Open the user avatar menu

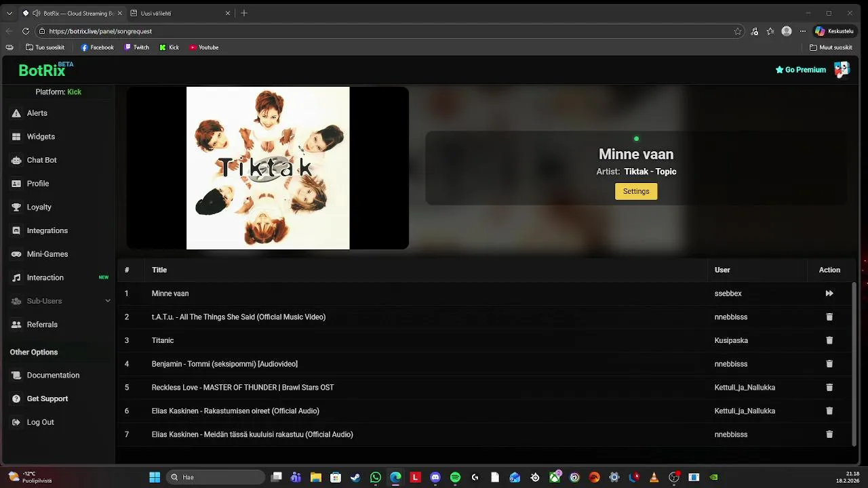(842, 69)
